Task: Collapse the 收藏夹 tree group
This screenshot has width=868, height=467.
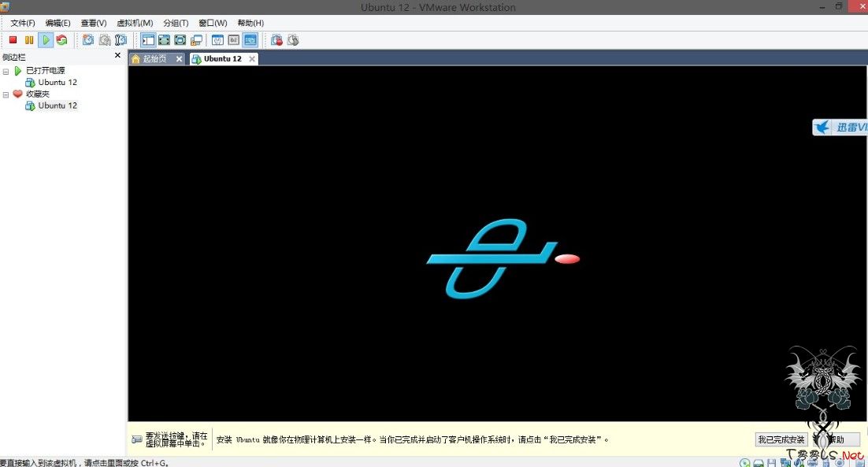Action: pos(6,95)
